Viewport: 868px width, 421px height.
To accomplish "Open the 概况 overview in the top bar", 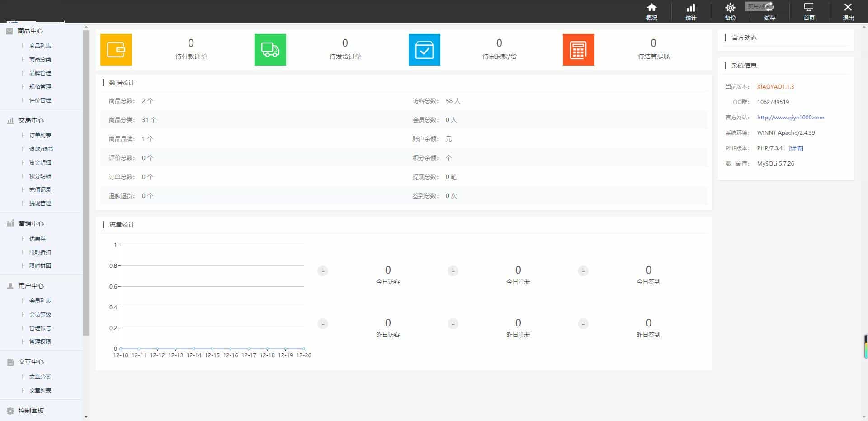I will pyautogui.click(x=651, y=12).
